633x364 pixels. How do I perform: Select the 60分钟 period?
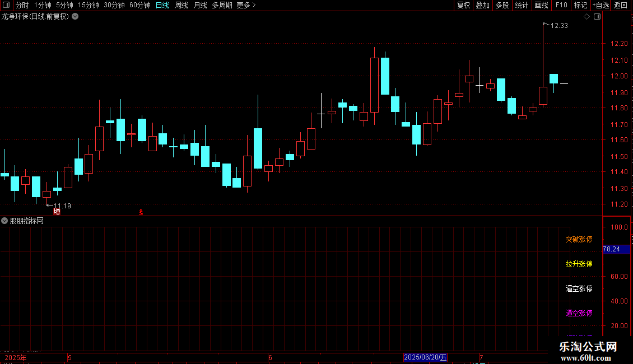click(140, 5)
